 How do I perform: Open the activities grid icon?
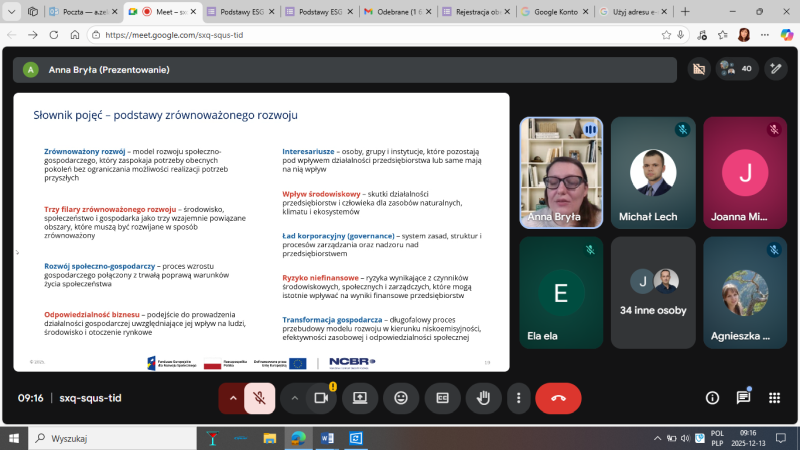[x=774, y=398]
